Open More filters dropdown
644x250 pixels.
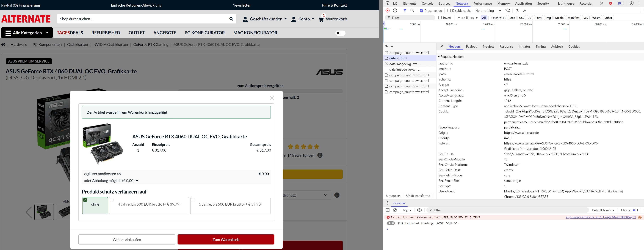pyautogui.click(x=468, y=18)
